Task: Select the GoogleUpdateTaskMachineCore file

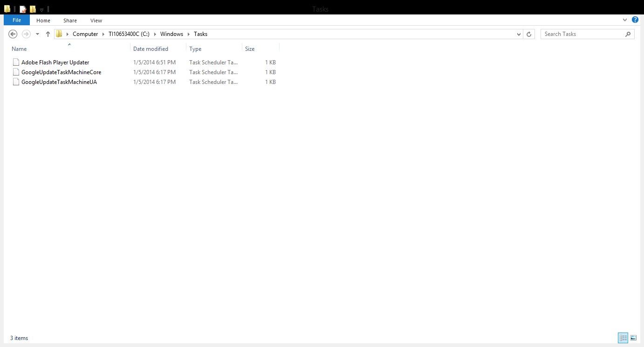Action: pyautogui.click(x=61, y=72)
